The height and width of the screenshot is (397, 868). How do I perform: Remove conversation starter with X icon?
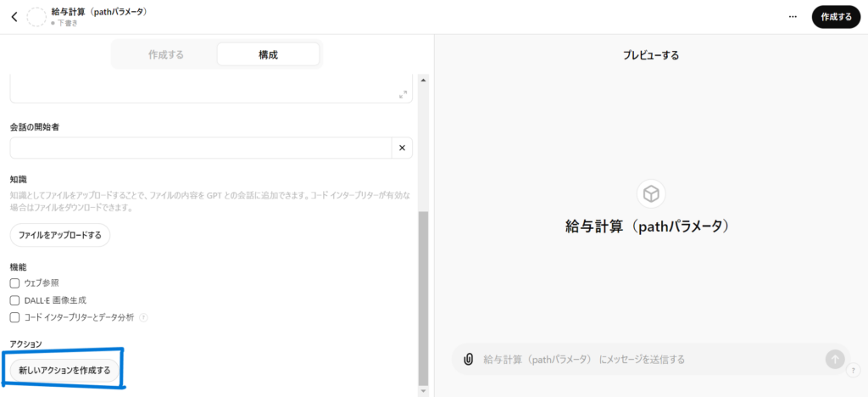tap(402, 148)
